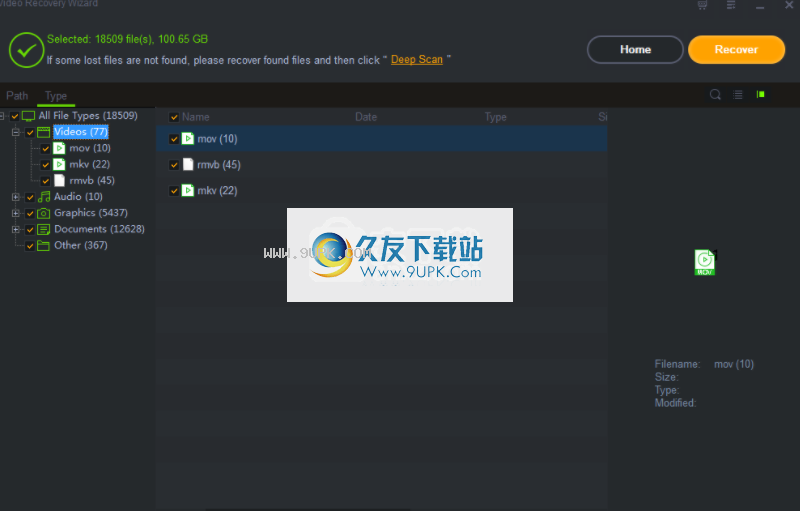Open the Deep Scan link

[x=417, y=60]
